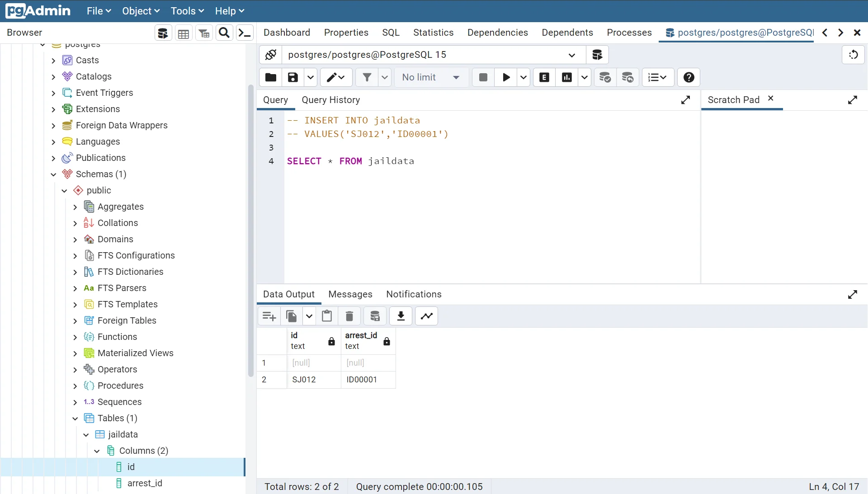Viewport: 868px width, 494px height.
Task: Collapse the Columns node under jaildata
Action: click(97, 451)
